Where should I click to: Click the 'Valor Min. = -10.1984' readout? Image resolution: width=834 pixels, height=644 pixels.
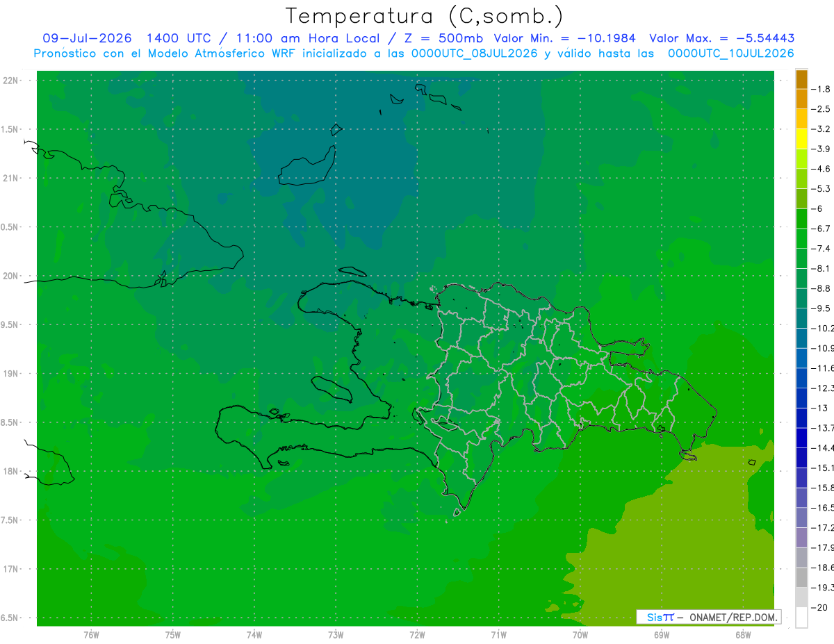(564, 38)
